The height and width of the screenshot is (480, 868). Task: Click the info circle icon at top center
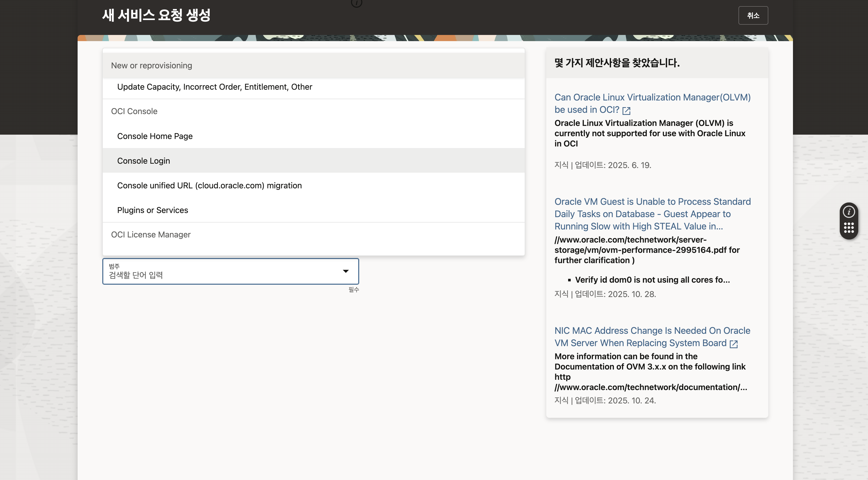point(356,3)
